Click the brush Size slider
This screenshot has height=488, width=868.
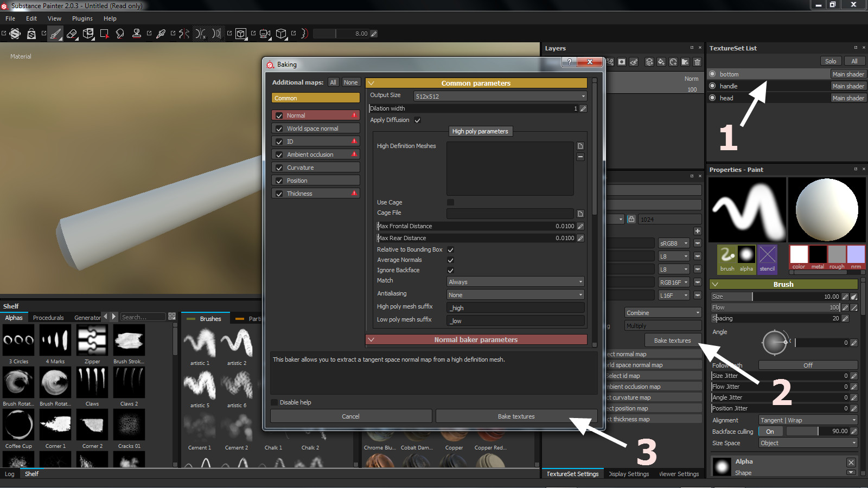tap(775, 297)
